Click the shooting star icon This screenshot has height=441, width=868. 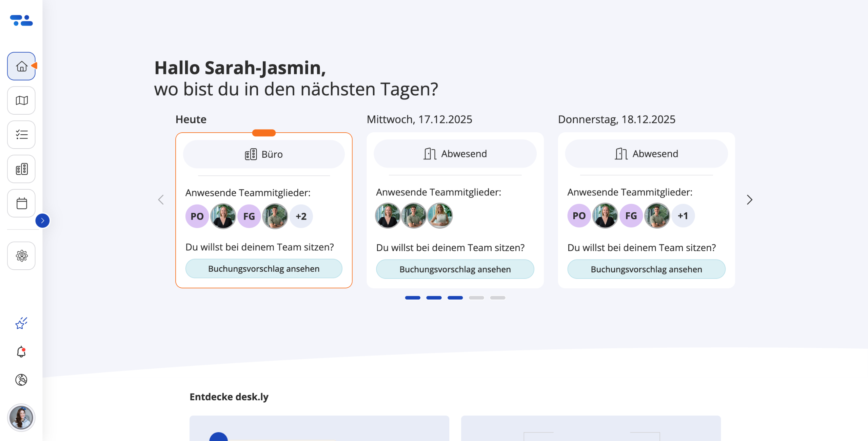21,323
